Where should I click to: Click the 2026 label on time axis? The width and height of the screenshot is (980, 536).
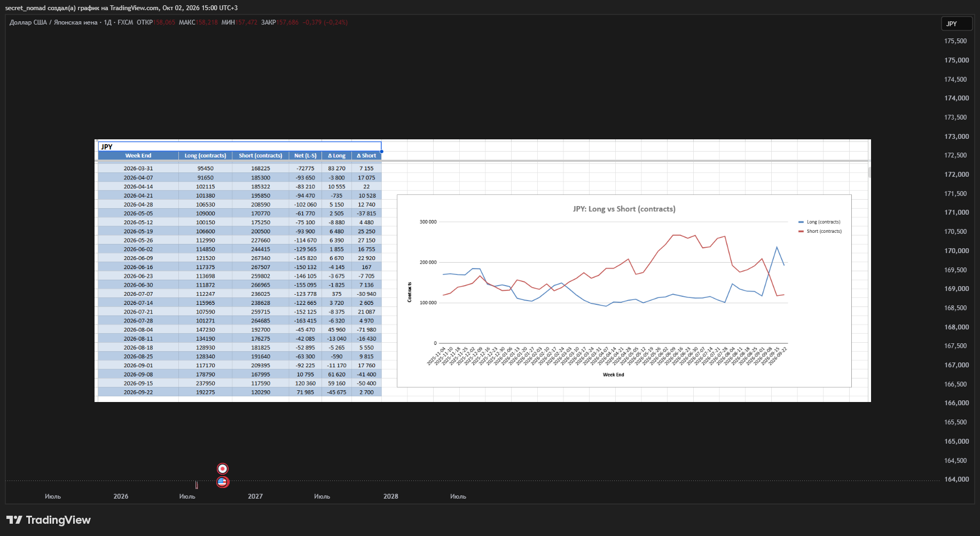click(x=121, y=496)
